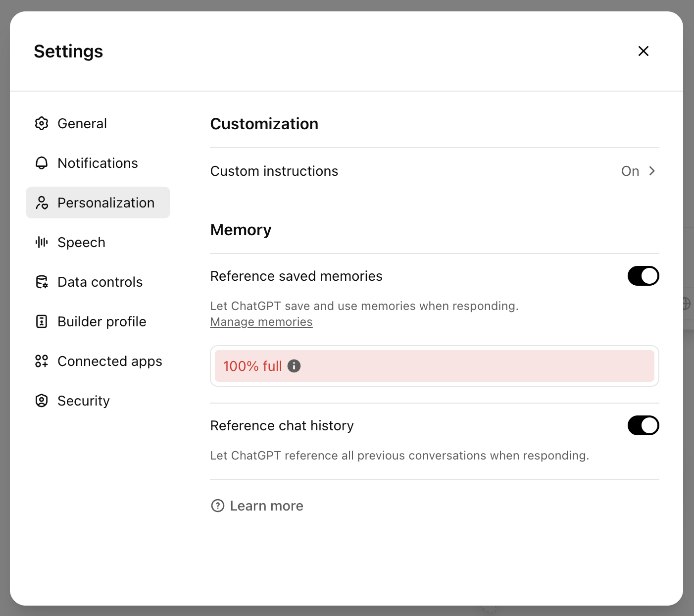Image resolution: width=694 pixels, height=616 pixels.
Task: Go to the Speech settings tab
Action: coord(98,242)
